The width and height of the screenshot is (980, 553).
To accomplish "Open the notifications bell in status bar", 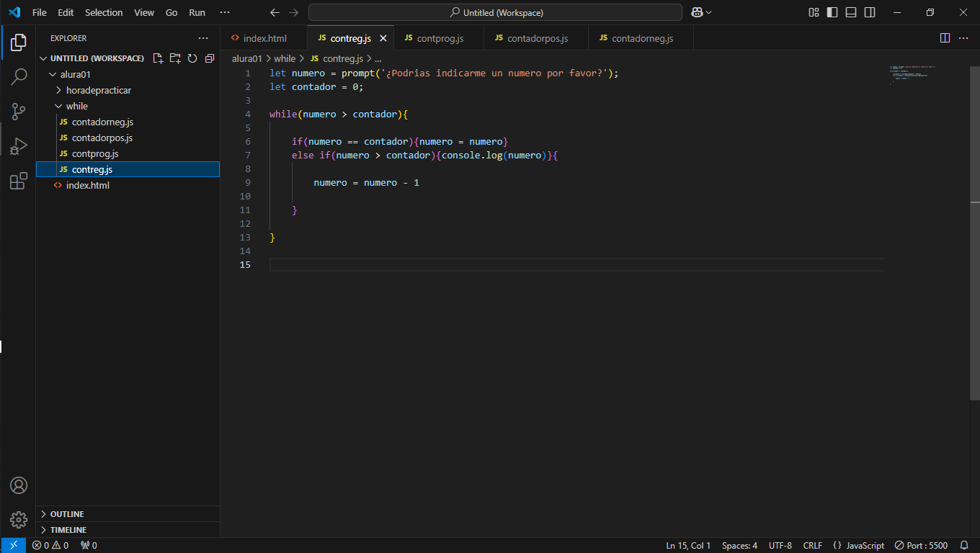I will click(x=965, y=545).
